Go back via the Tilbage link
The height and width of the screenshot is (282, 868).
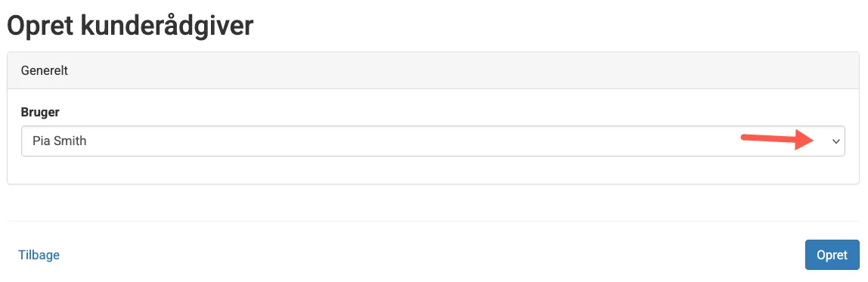39,255
